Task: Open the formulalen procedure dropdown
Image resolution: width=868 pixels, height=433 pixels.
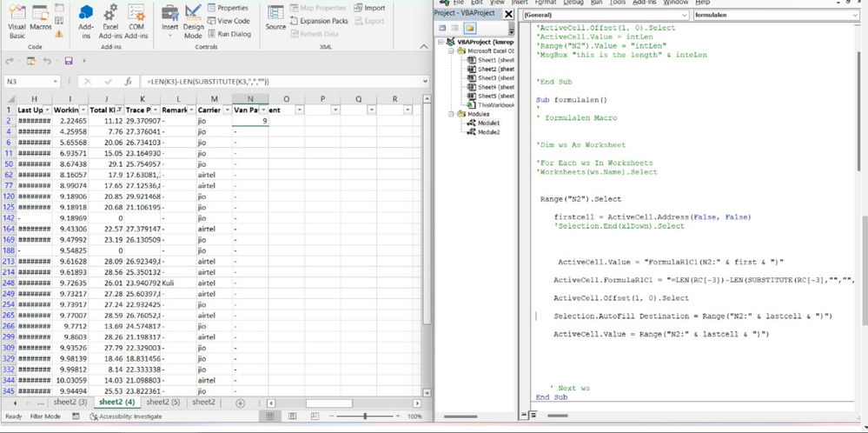Action: tap(857, 16)
